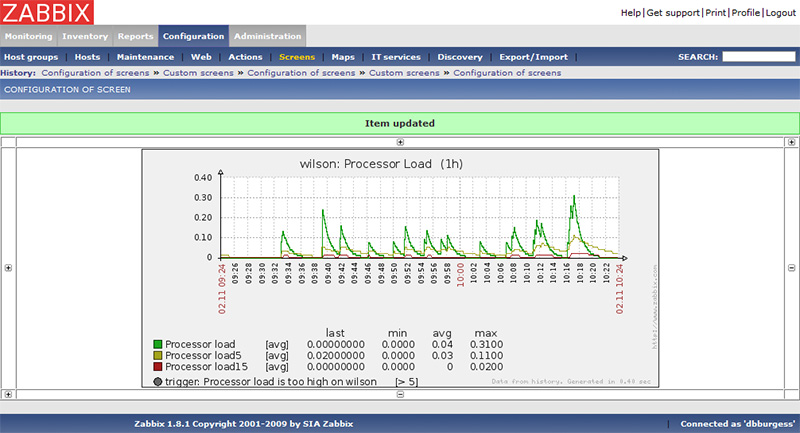Go to Host groups submenu
The height and width of the screenshot is (433, 800).
(31, 57)
